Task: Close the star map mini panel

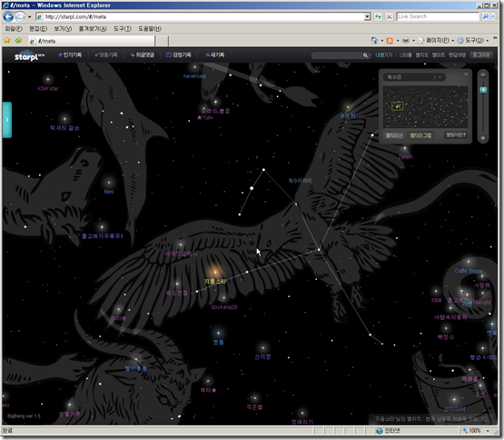Action: point(466,75)
